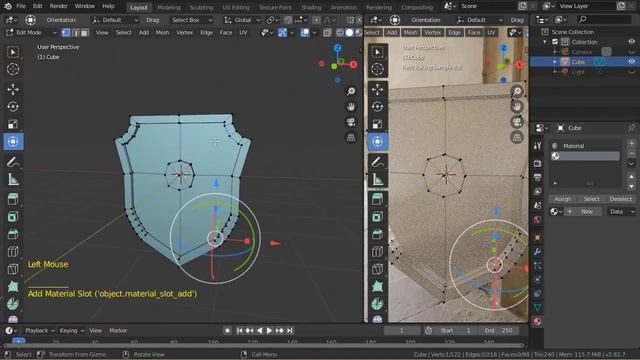
Task: Open the Mesh menu in left viewport
Action: pos(162,33)
